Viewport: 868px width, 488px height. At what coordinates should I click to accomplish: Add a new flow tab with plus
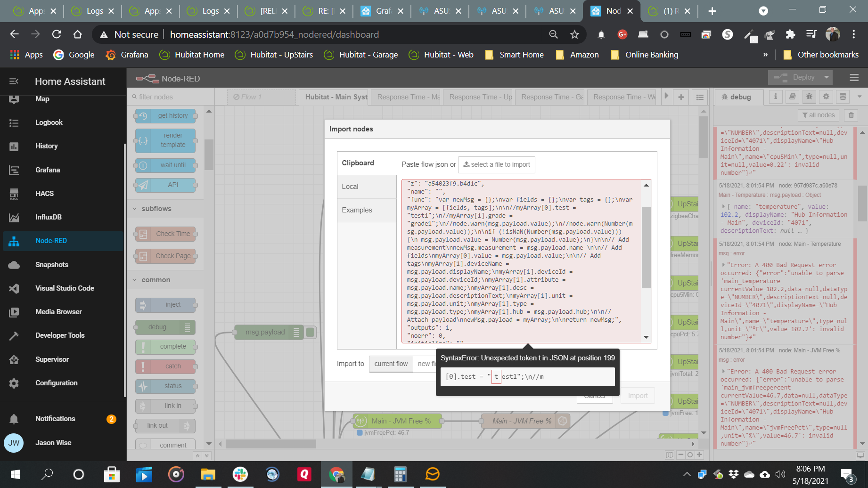pyautogui.click(x=681, y=97)
